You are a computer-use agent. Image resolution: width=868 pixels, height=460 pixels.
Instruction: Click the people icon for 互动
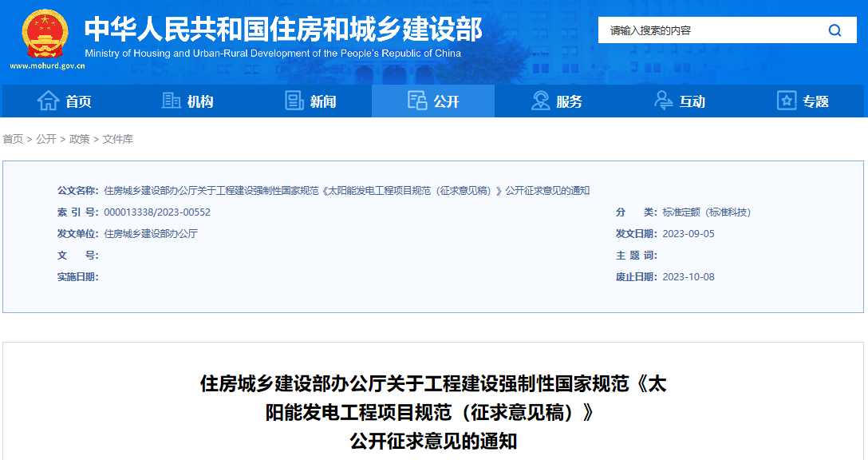point(663,101)
